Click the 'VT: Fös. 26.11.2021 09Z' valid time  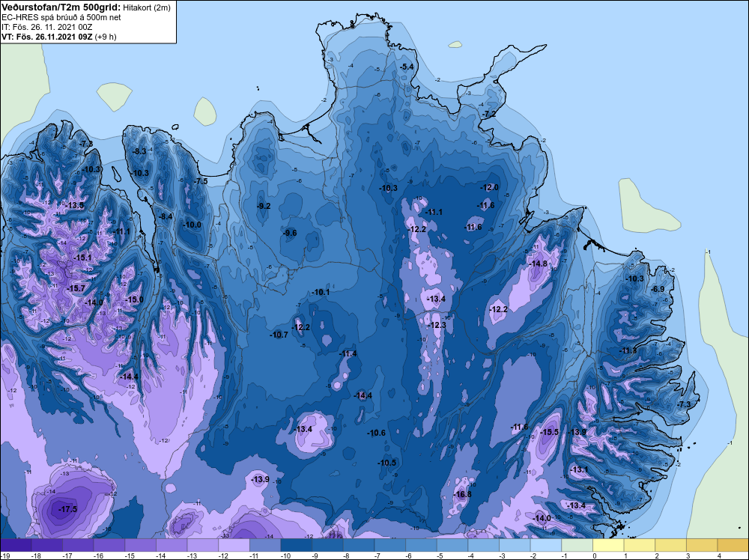[46, 37]
